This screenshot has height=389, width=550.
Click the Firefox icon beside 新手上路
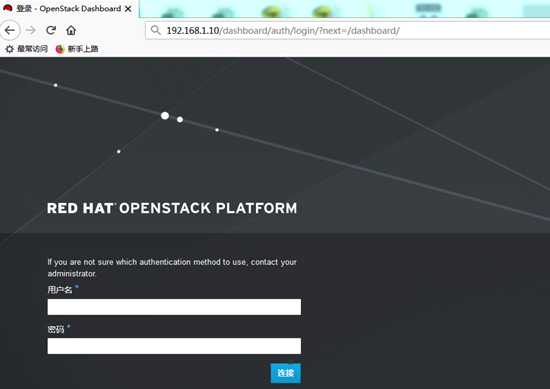(x=60, y=49)
